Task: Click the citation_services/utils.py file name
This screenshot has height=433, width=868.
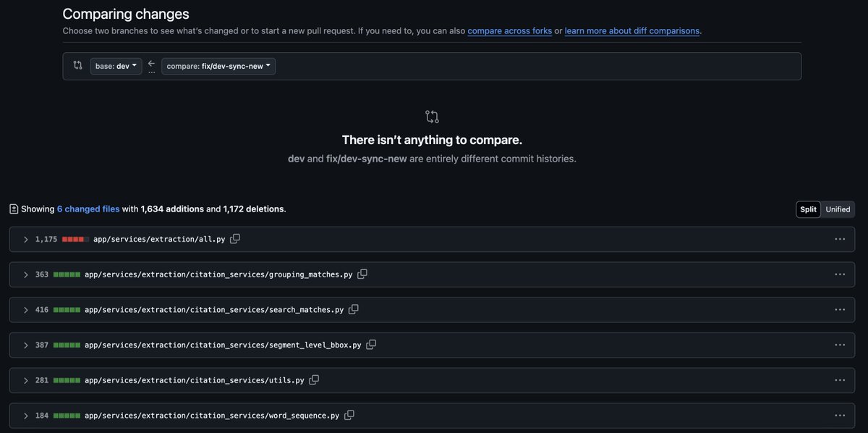Action: pos(195,380)
